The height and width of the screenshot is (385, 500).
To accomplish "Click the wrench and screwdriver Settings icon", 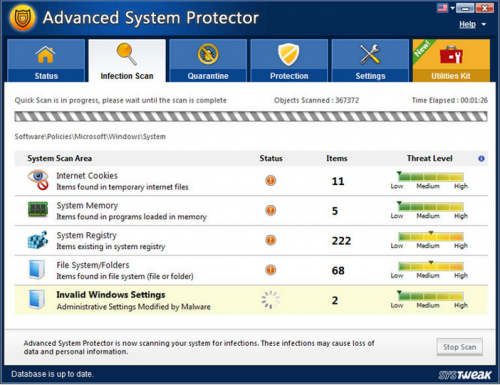I will tap(370, 54).
